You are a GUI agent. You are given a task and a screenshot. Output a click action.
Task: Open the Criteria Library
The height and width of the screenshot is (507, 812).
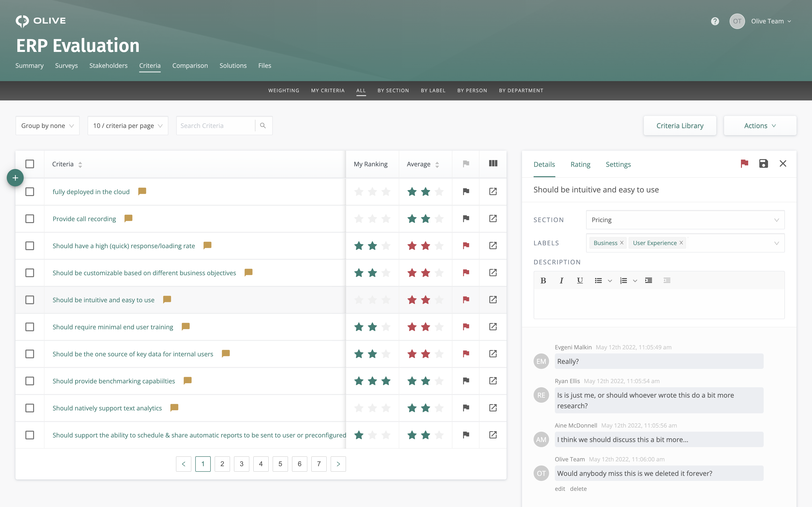coord(680,125)
